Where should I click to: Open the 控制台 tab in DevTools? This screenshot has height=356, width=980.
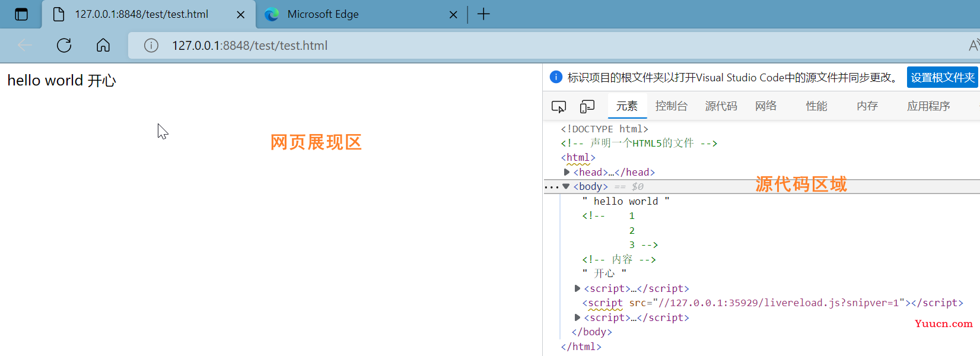[672, 106]
